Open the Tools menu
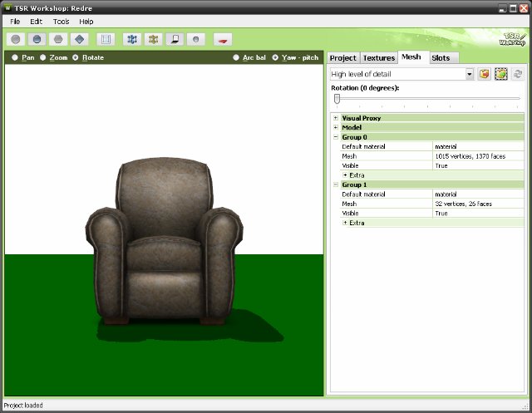Viewport: 532px width, 413px height. point(61,21)
